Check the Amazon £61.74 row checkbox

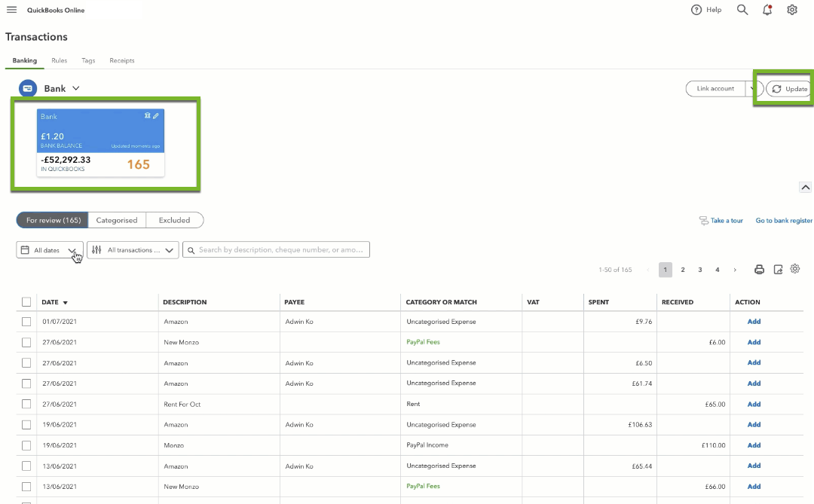click(x=26, y=383)
